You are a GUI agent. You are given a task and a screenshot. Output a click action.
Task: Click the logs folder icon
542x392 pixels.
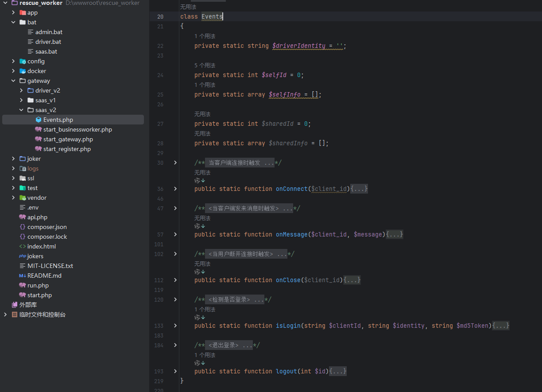[23, 169]
